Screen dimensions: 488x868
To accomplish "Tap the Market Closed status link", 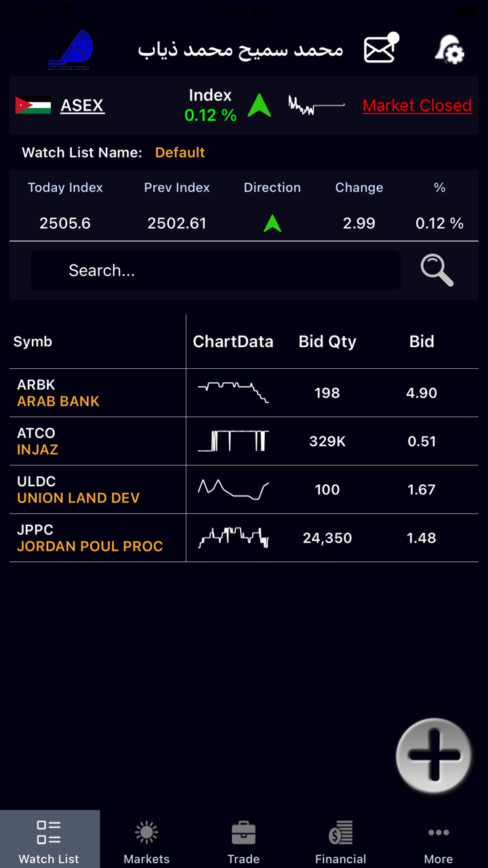I will click(417, 106).
